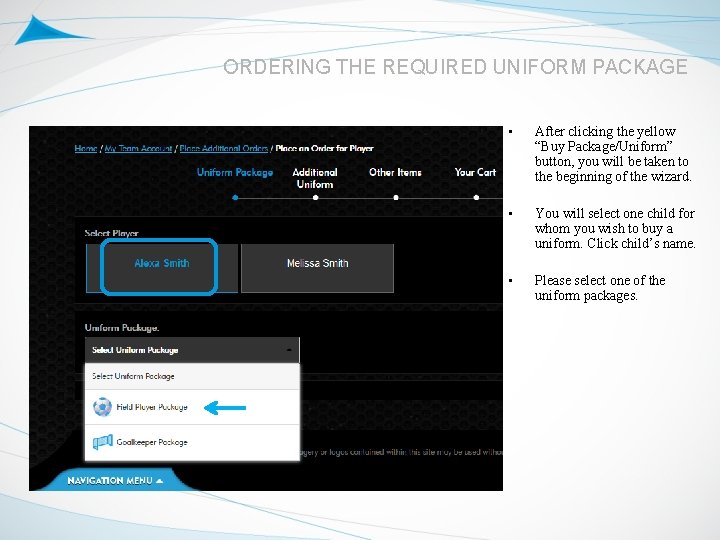Image resolution: width=720 pixels, height=540 pixels.
Task: Click the Select Player label
Action: click(x=112, y=233)
